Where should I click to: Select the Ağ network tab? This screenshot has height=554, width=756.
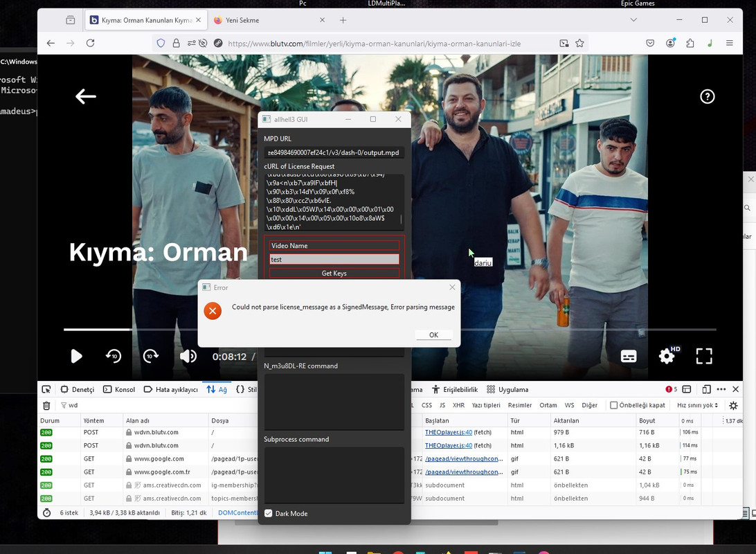[x=217, y=390]
